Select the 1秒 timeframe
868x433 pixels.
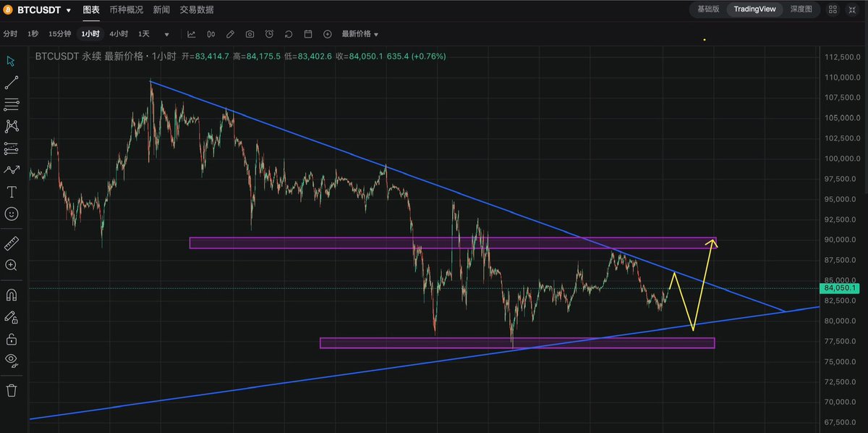[33, 34]
